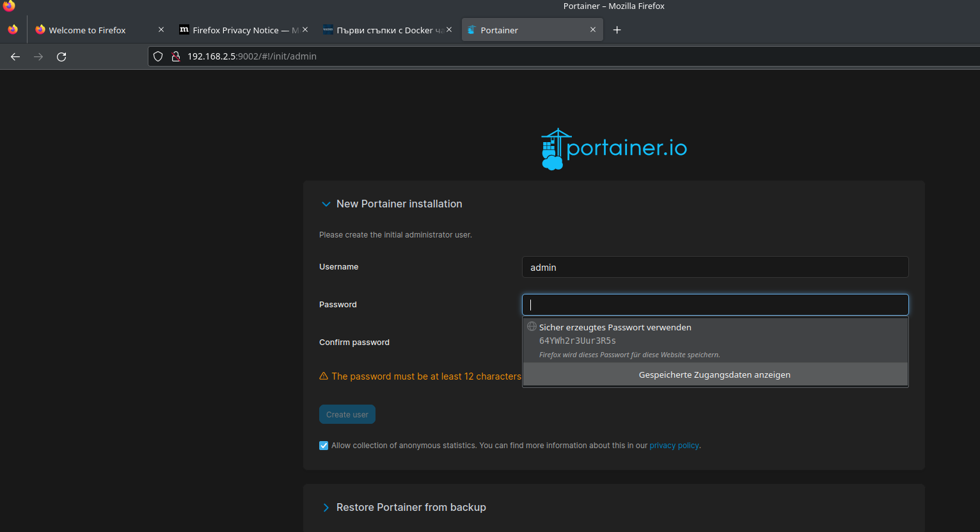Switch to the Първи стъпки с Docker tab
Viewport: 980px width, 532px height.
(388, 30)
